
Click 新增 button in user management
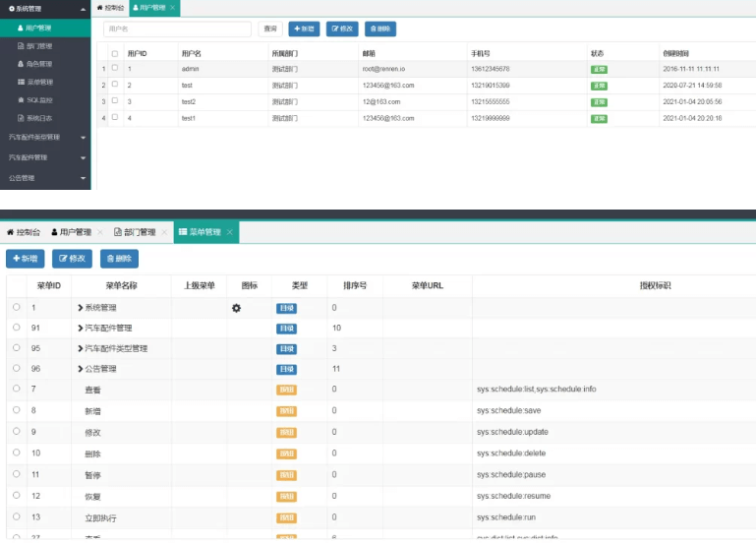click(x=304, y=29)
